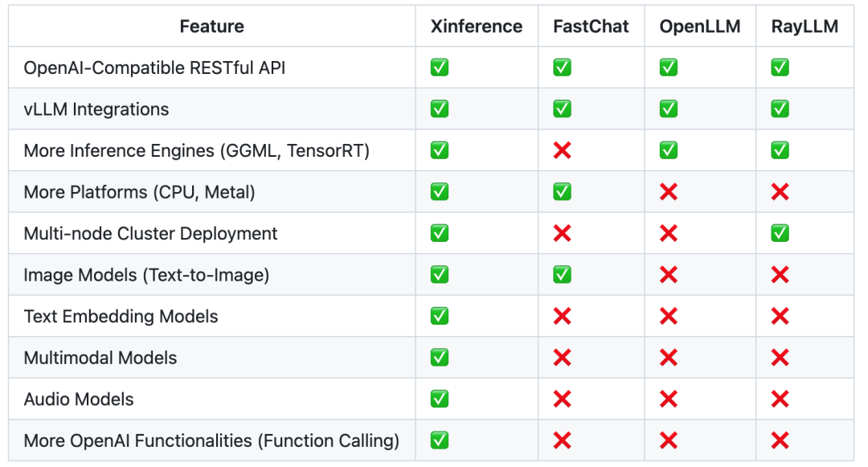Select "More OpenAI Functionalities (Function Calling)" label
The image size is (868, 467).
[211, 441]
